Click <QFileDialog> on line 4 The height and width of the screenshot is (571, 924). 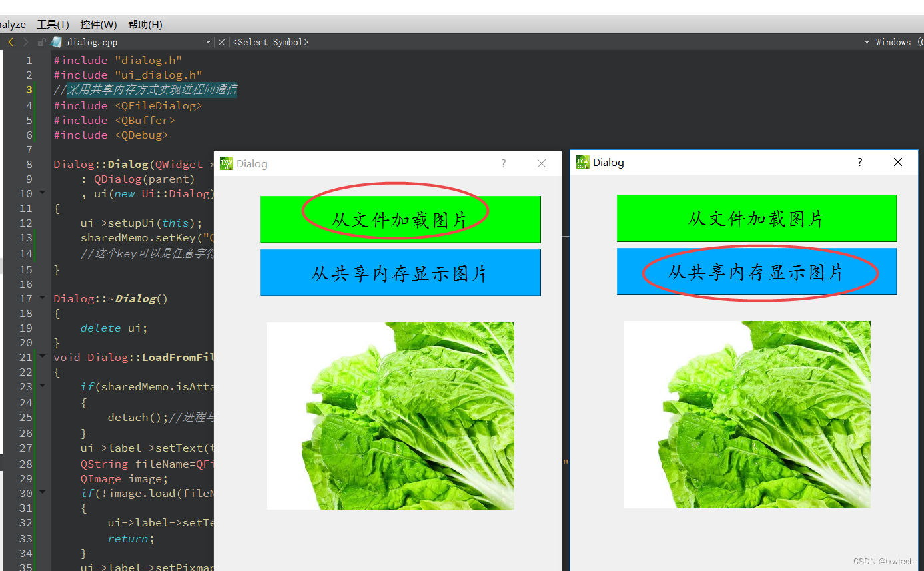158,106
